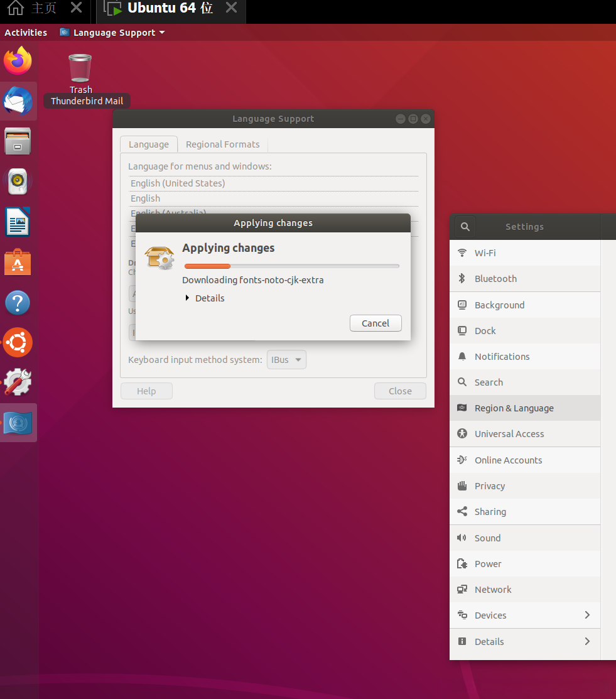This screenshot has height=699, width=616.
Task: Click the download progress bar
Action: [x=292, y=266]
